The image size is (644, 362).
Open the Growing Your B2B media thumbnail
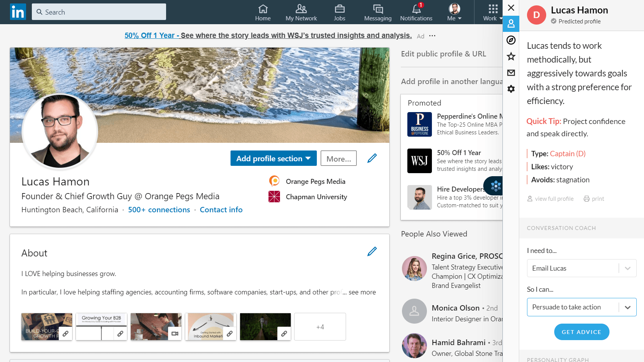pyautogui.click(x=101, y=327)
